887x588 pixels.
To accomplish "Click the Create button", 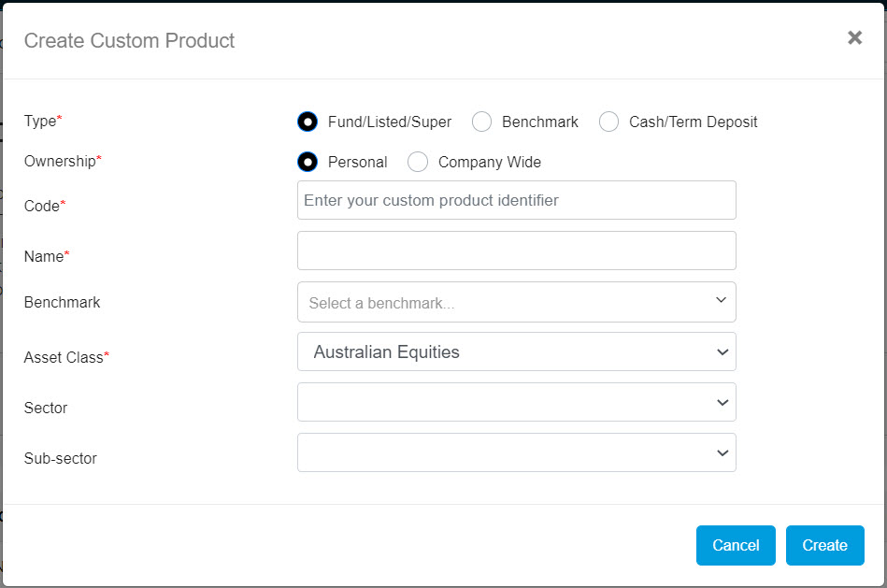I will (824, 545).
